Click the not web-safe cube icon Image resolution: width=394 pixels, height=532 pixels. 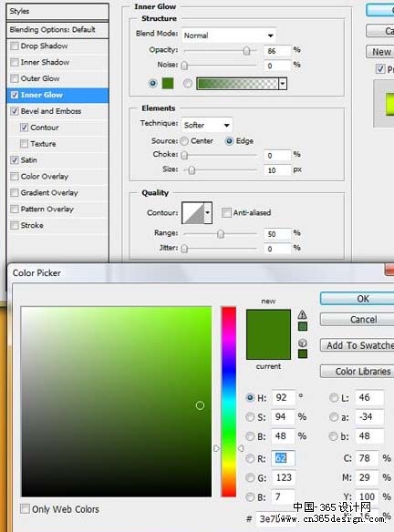(302, 343)
